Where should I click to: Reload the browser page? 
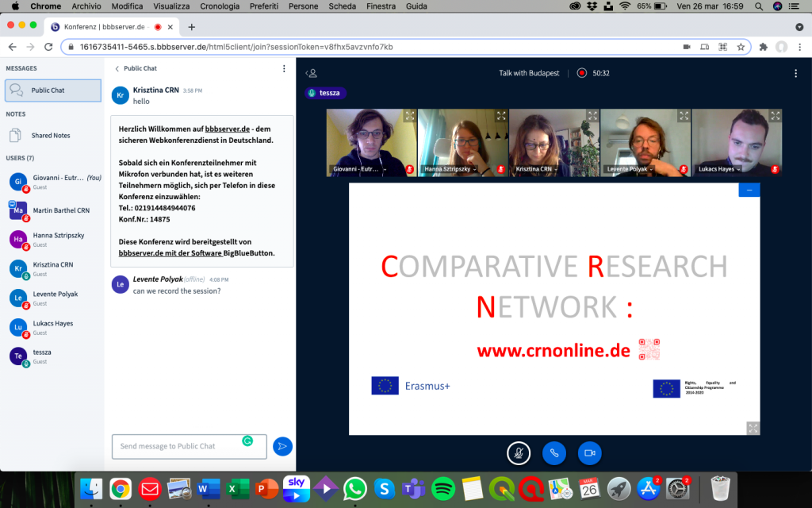pos(48,47)
